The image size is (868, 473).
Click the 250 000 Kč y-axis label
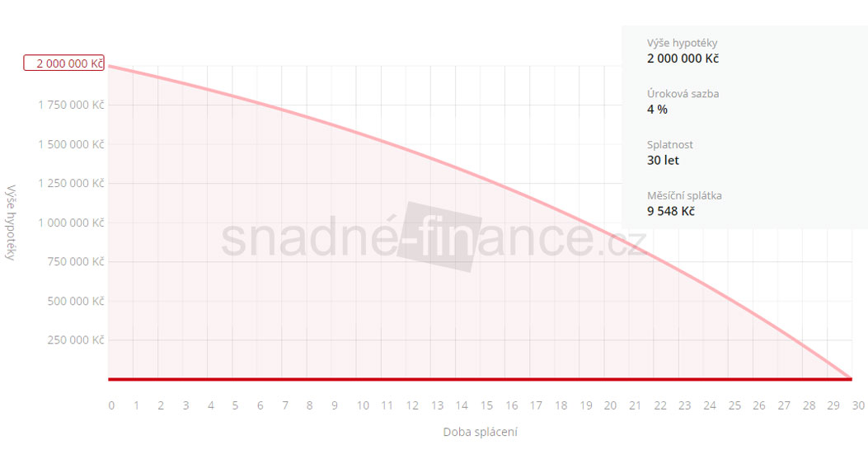click(x=75, y=340)
